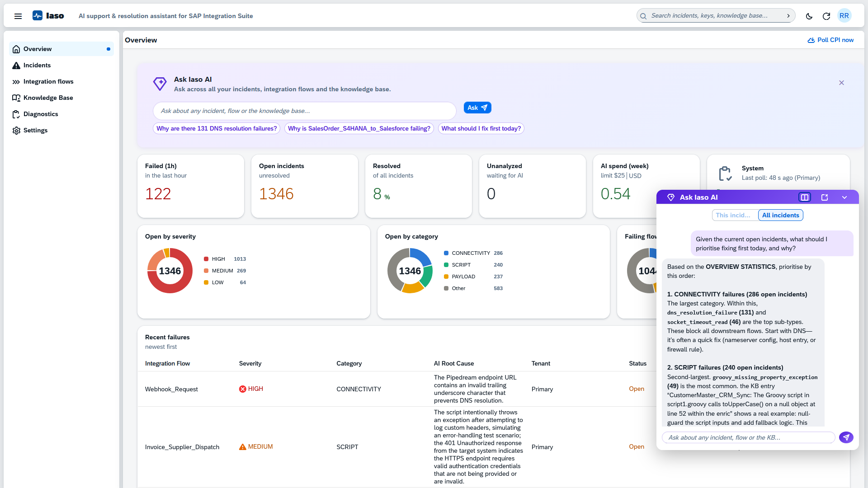The height and width of the screenshot is (488, 868).
Task: Click the diamond icon in the Ask laso AI banner
Action: coord(160,84)
